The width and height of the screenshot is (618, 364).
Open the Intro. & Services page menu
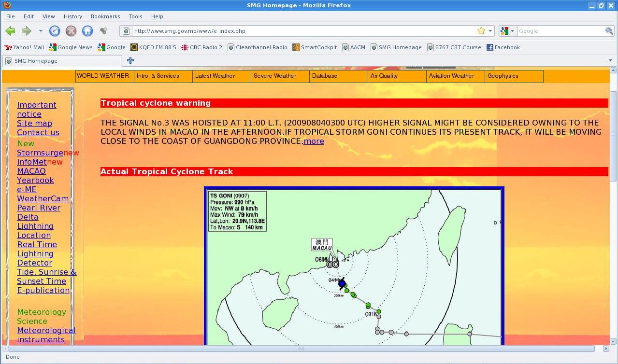163,76
